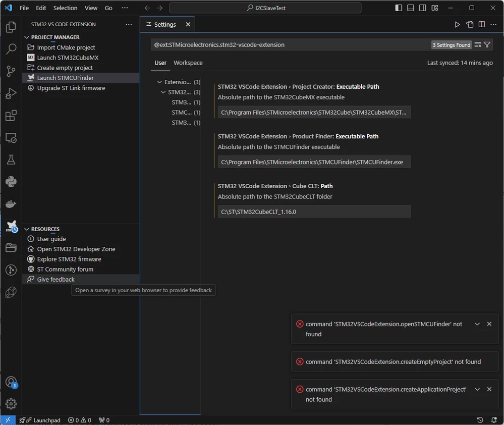The height and width of the screenshot is (425, 504).
Task: Expand the createApplicationProject error notification
Action: click(x=477, y=389)
